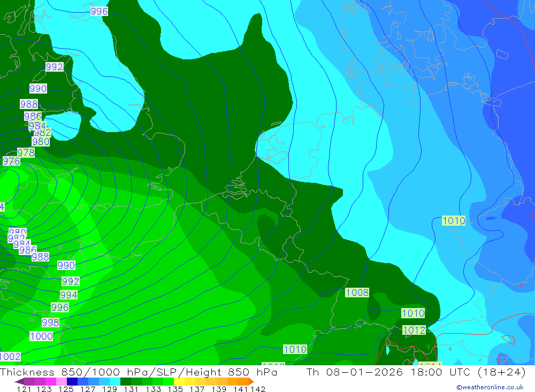535x392 pixels.
Task: Click the 133 value on the legend scale
Action: (x=154, y=389)
